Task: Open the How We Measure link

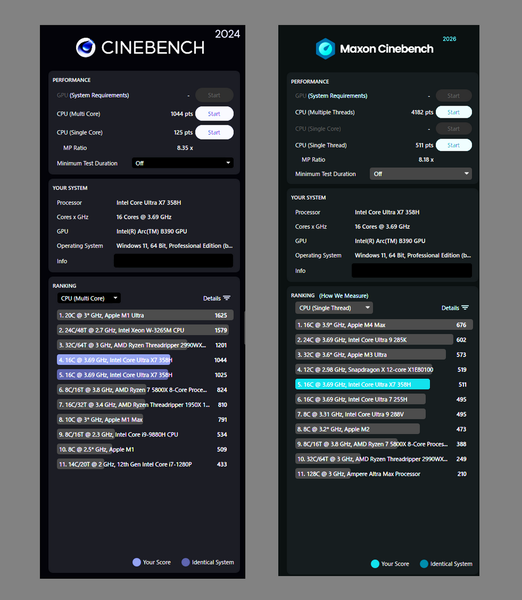Action: pos(344,296)
